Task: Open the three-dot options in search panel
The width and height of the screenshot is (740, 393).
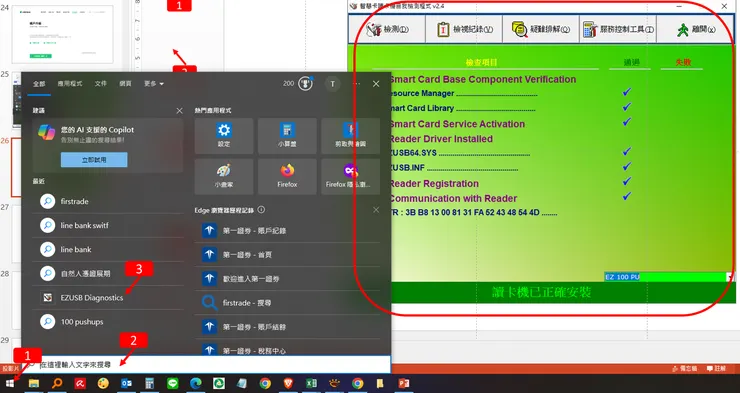Action: pyautogui.click(x=356, y=84)
